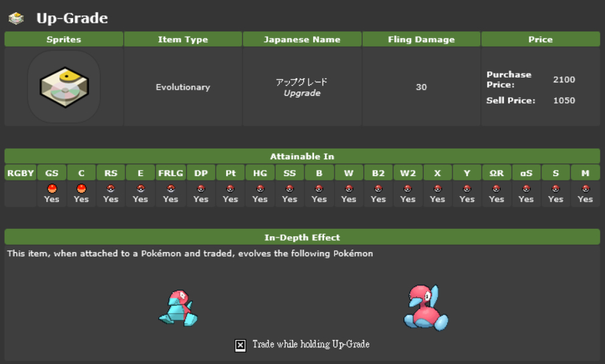605x364 pixels.
Task: Click the Poké Ball icon under FRLG
Action: 171,189
